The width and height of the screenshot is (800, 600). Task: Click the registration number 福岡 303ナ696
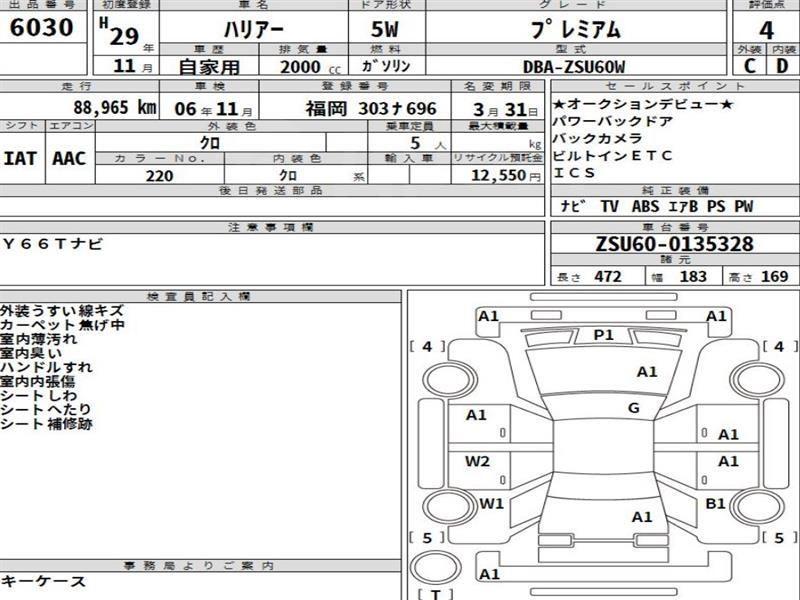[371, 108]
